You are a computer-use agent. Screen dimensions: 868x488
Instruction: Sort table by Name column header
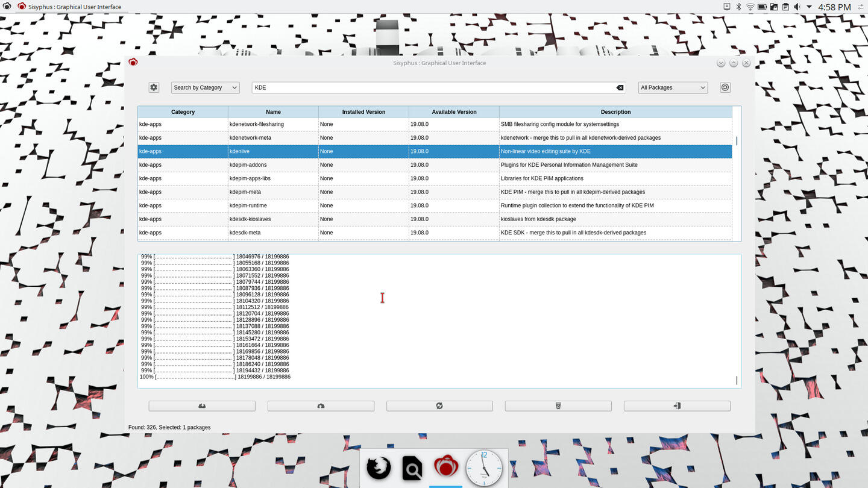pyautogui.click(x=273, y=111)
